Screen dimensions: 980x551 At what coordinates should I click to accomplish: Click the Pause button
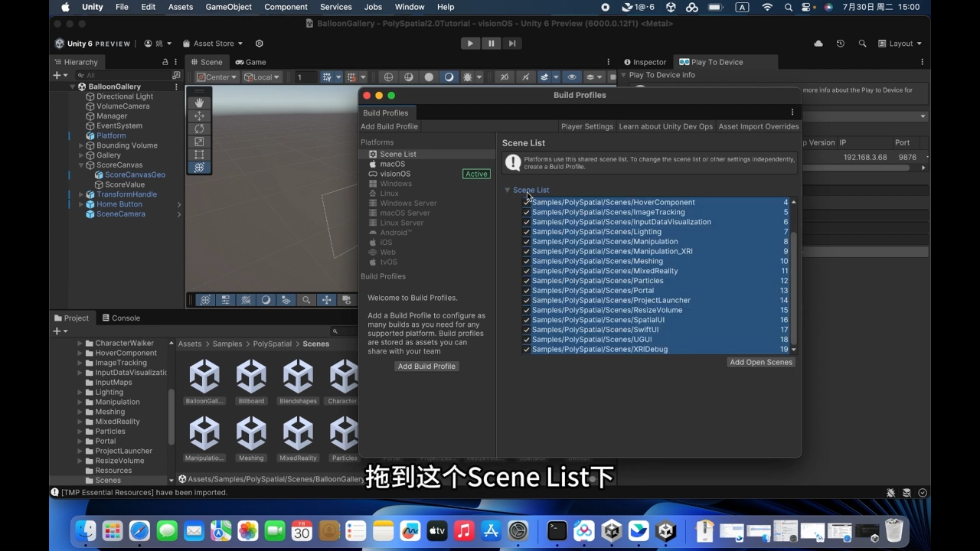click(492, 44)
